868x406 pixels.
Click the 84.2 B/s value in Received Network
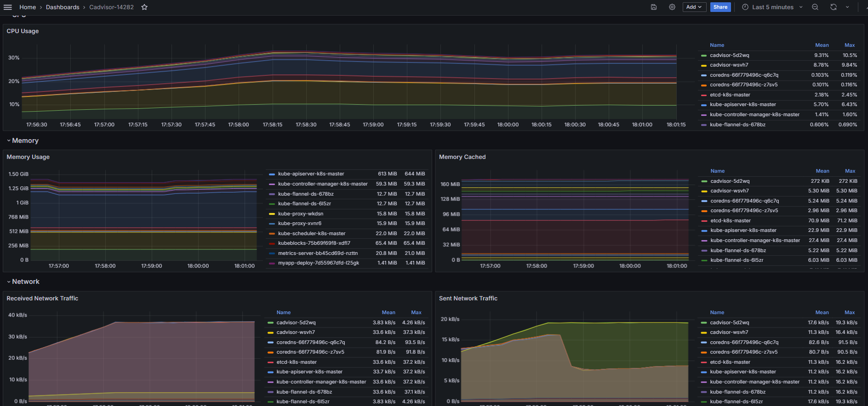tap(385, 343)
